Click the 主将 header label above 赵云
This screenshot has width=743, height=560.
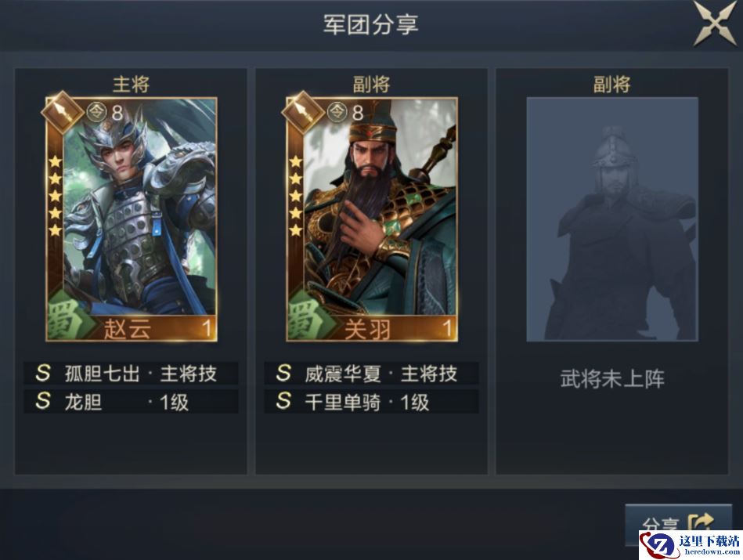tap(132, 85)
